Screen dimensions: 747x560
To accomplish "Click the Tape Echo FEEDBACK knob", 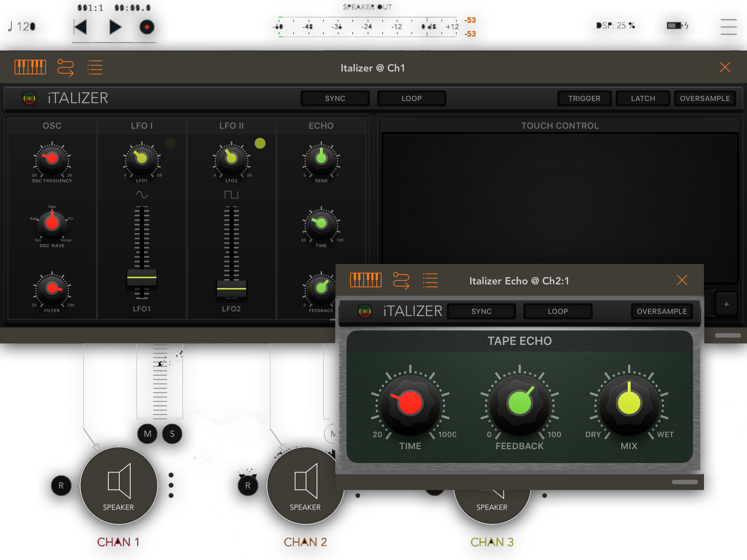I will 519,404.
